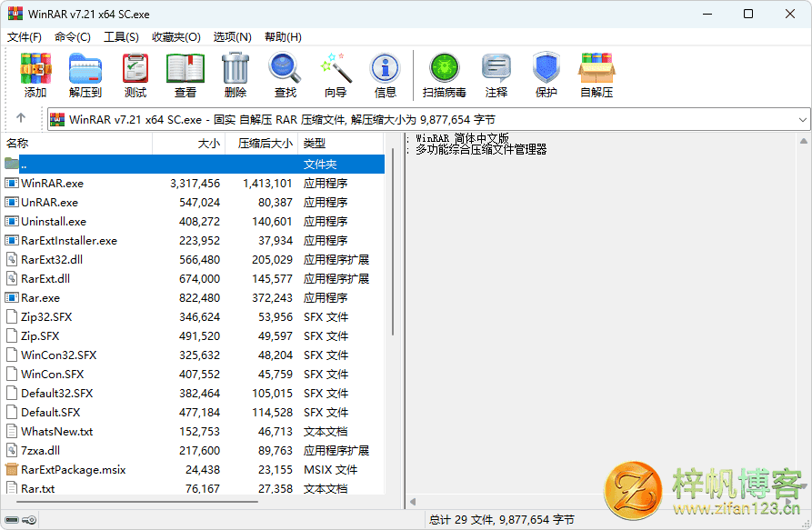
Task: Click the RarExtPackage.msix package icon
Action: 12,469
